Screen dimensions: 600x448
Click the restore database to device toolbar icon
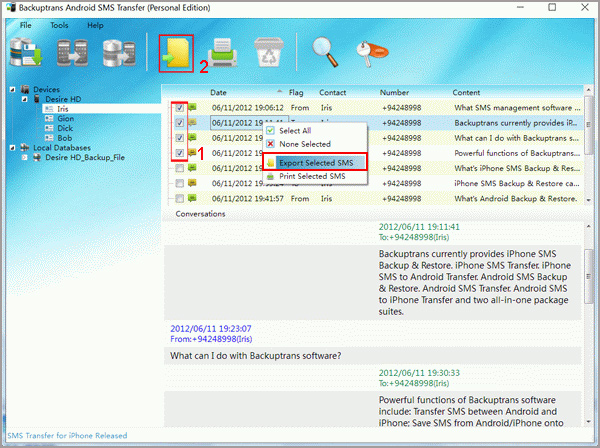point(119,53)
